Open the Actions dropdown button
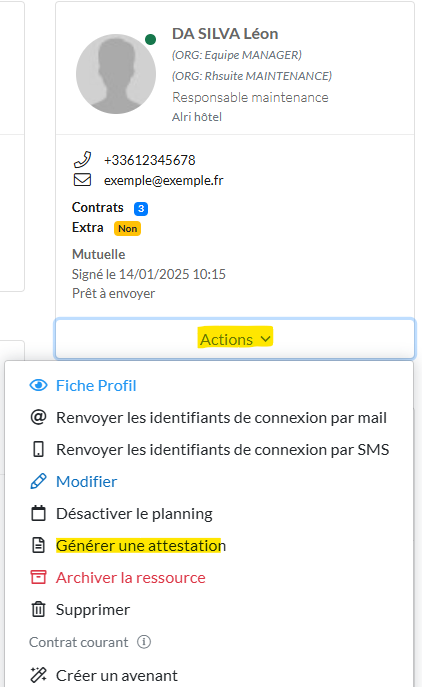This screenshot has height=687, width=422. [x=235, y=339]
